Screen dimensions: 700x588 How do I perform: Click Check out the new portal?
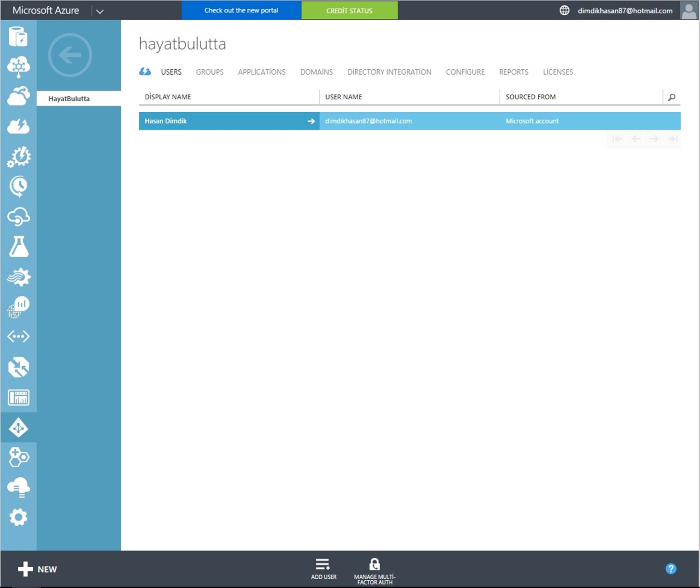[x=241, y=10]
